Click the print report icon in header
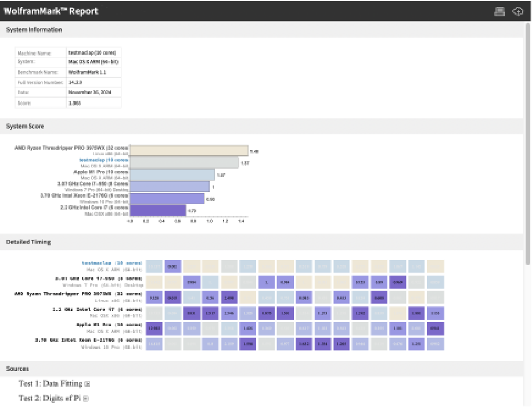The height and width of the screenshot is (407, 532). (x=499, y=11)
